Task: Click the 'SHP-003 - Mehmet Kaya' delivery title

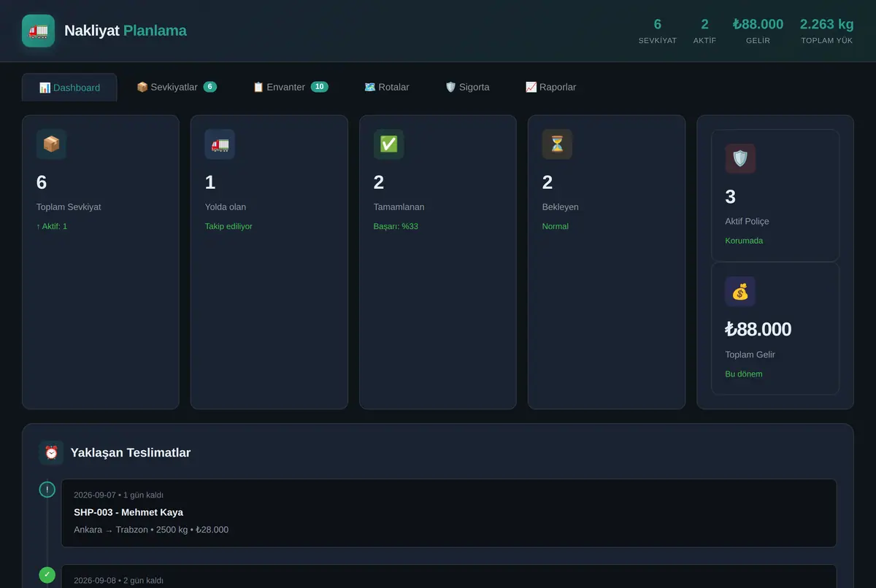Action: [128, 512]
